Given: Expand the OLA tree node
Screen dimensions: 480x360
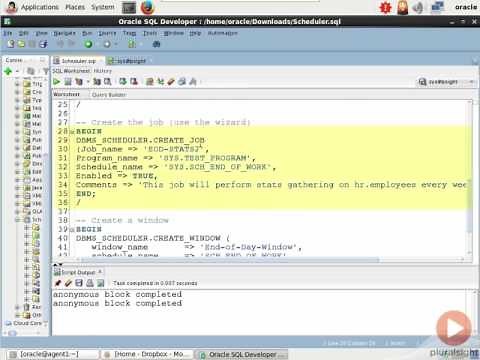Looking at the screenshot, I should point(17,212).
